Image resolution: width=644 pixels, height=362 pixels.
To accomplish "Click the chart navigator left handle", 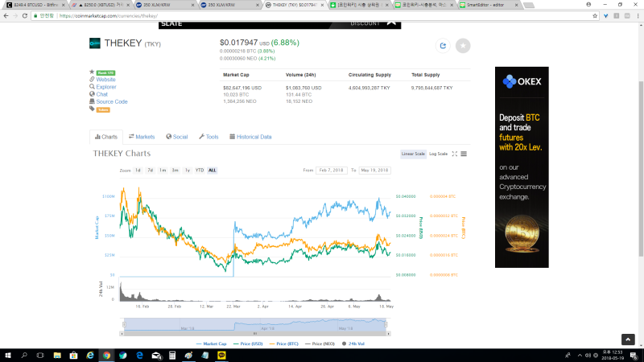I will (124, 325).
